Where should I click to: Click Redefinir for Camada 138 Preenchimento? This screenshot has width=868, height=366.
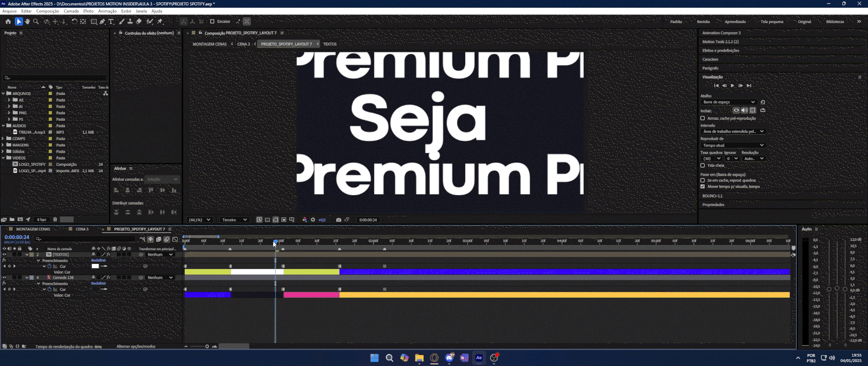(99, 284)
